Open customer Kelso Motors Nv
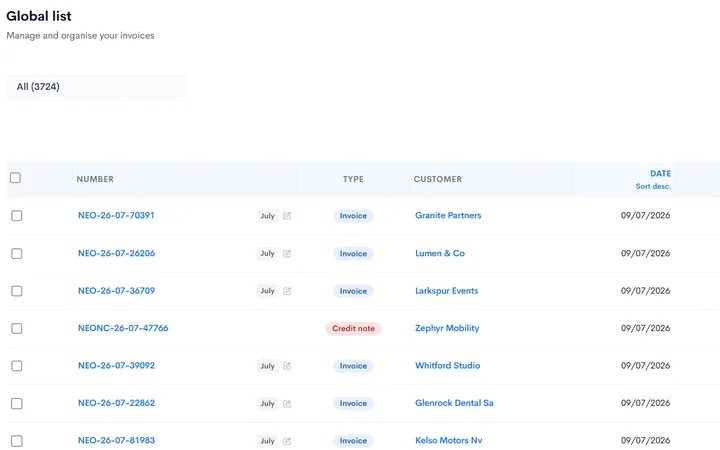This screenshot has height=450, width=720. coord(449,440)
